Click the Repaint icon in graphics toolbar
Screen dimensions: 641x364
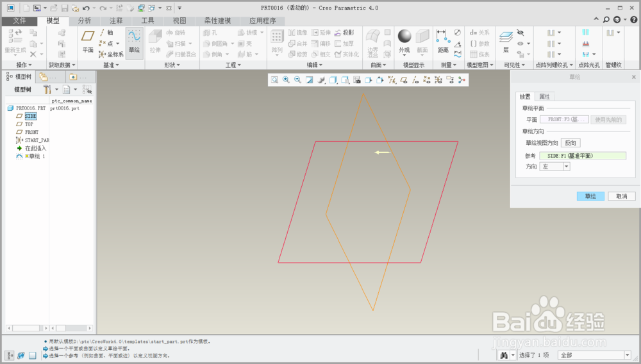(310, 80)
